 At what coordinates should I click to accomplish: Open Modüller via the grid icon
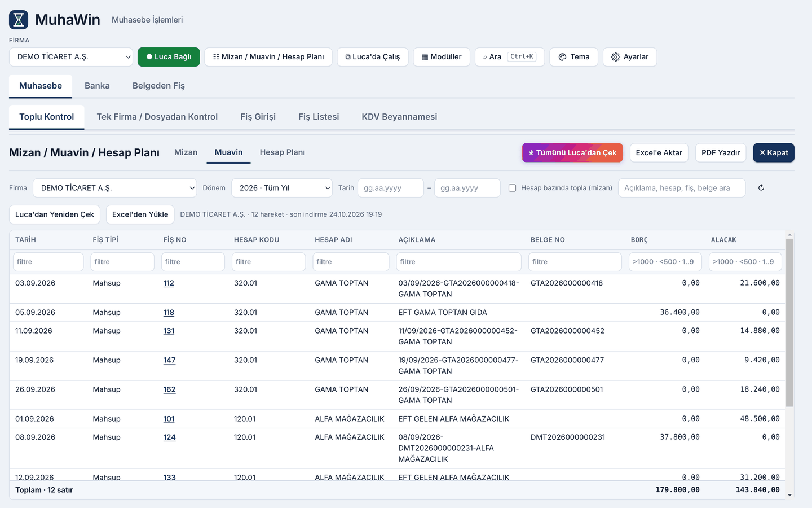coord(425,57)
